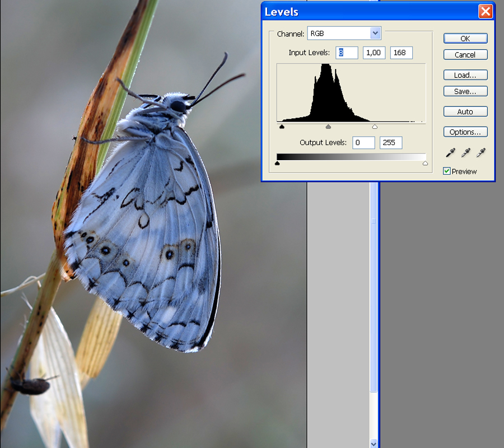Click the highlight 168 input field
Image resolution: width=504 pixels, height=448 pixels.
pos(401,53)
